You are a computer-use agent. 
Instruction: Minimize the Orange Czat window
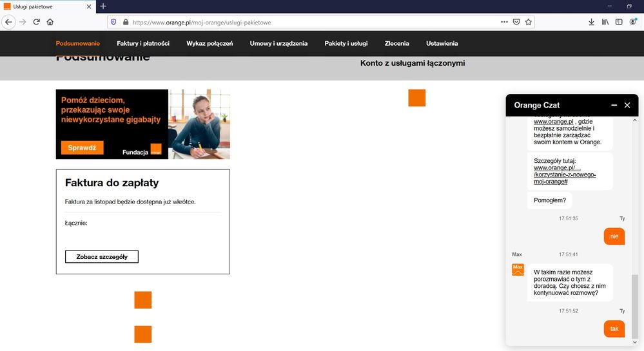tap(614, 105)
